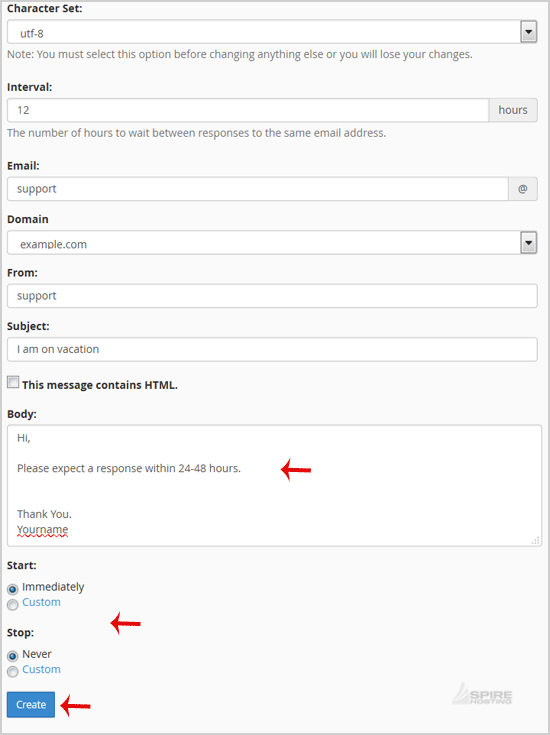This screenshot has width=550, height=735.
Task: Check 'This message contains HTML' checkbox
Action: click(13, 382)
